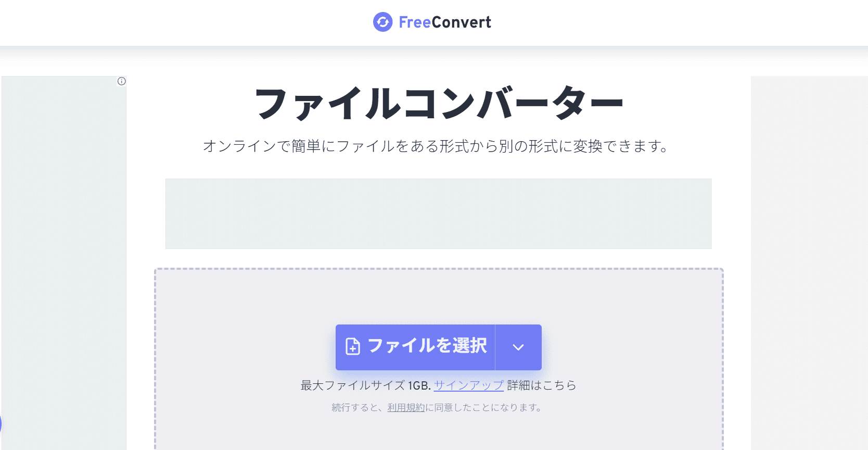Click the 最大ファイルサイズ 1GB text

click(x=365, y=385)
